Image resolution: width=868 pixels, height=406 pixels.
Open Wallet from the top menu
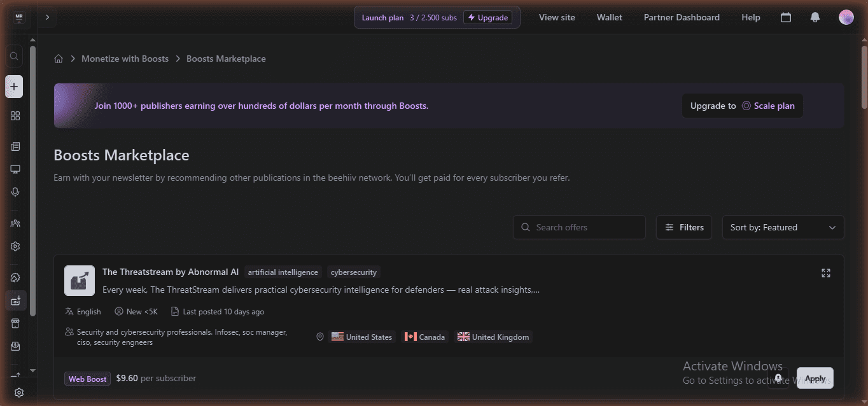coord(610,18)
